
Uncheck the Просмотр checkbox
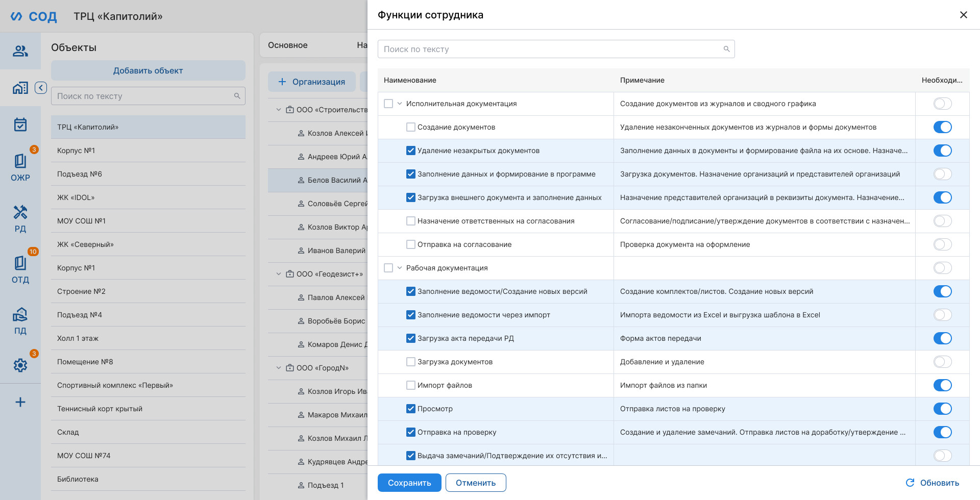click(410, 409)
